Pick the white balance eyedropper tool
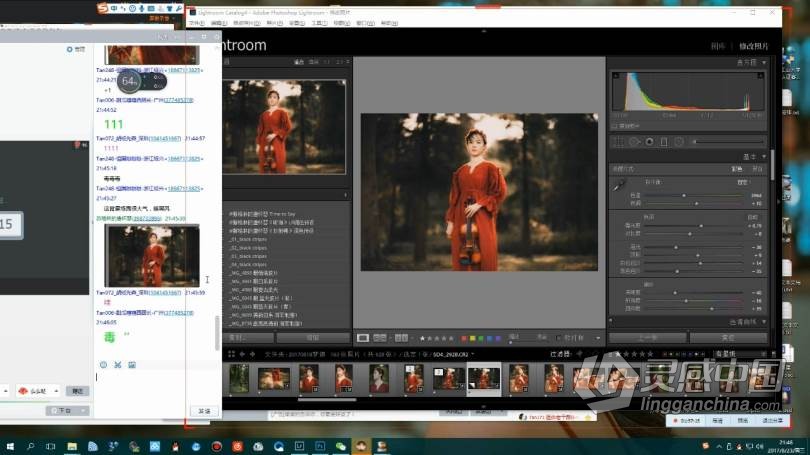This screenshot has height=455, width=810. tap(619, 184)
